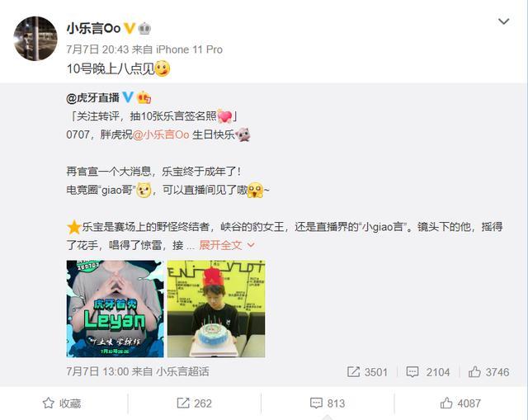Open the 小乐言超话 source link
This screenshot has height=420, width=528.
coord(182,371)
